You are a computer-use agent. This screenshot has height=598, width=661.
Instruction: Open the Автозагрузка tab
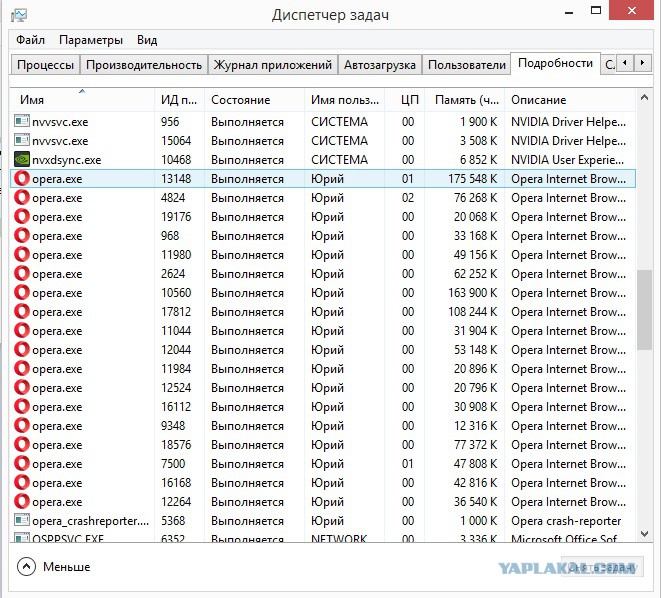[379, 65]
